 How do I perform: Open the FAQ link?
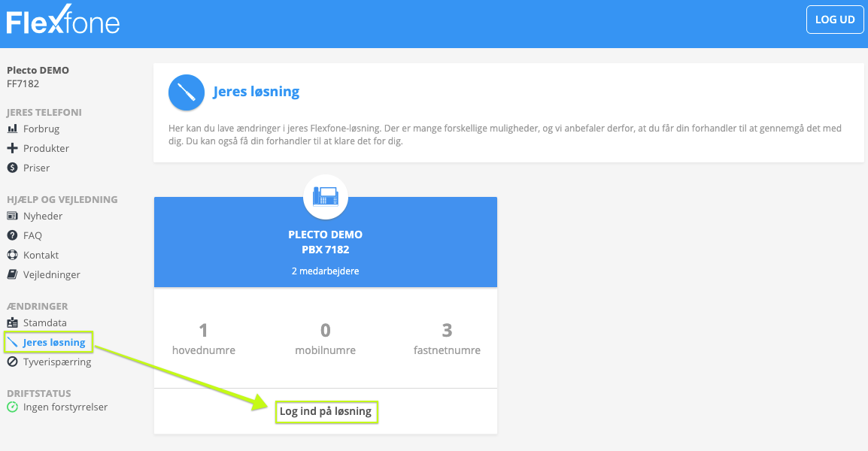[32, 235]
